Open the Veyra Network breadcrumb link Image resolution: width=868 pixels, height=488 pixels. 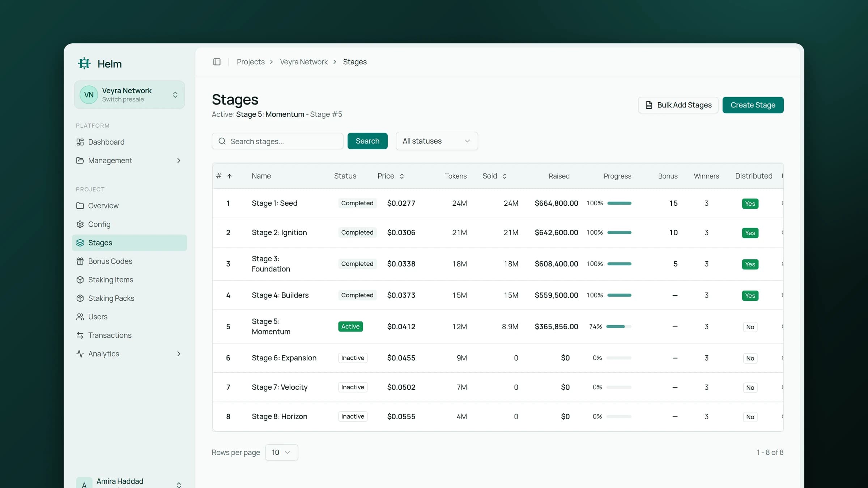[304, 62]
